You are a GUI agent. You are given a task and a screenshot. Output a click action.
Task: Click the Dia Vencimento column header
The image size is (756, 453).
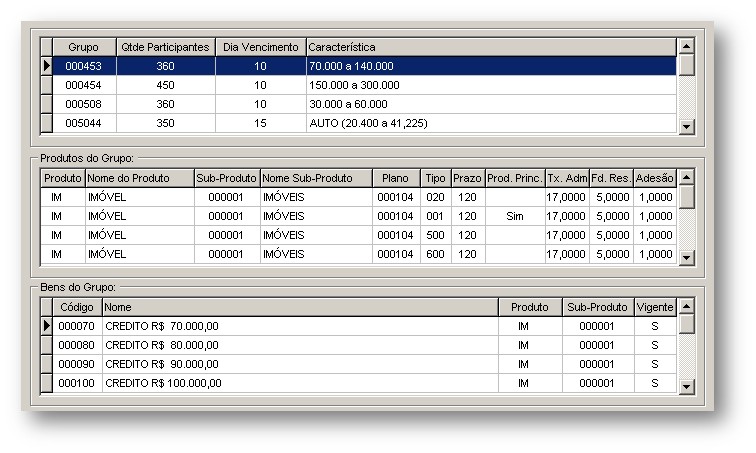260,47
